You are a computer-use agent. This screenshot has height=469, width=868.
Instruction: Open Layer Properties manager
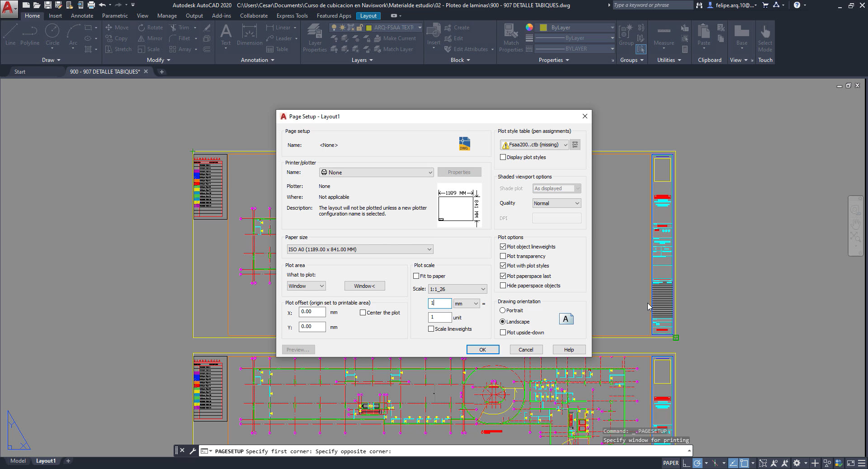315,37
